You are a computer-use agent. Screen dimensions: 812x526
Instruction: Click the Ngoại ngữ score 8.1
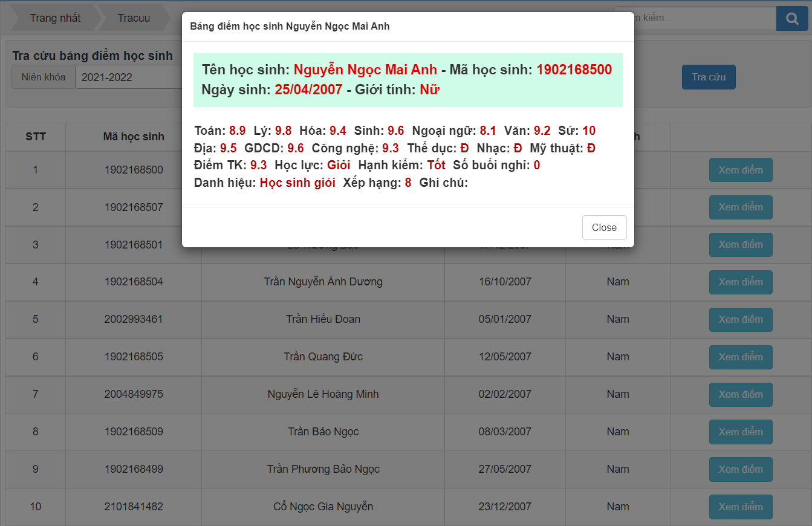click(488, 131)
